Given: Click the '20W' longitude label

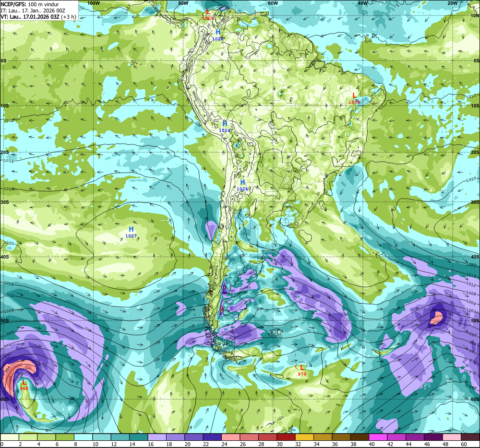Looking at the screenshot, I should 452,3.
